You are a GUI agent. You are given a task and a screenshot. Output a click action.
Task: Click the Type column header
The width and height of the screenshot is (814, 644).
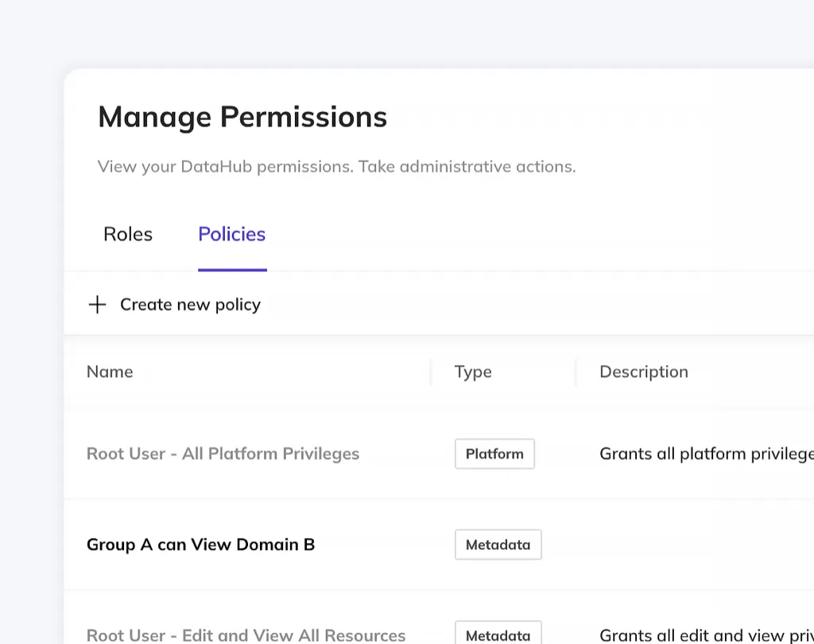(473, 372)
